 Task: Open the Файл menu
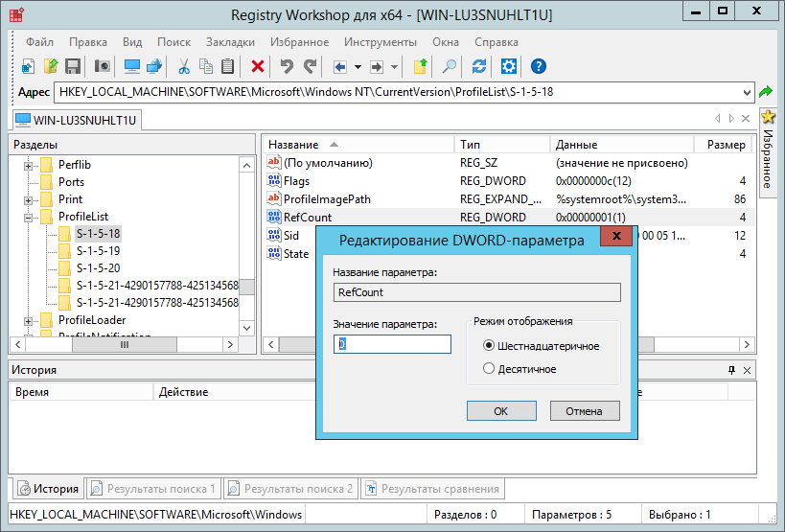39,42
